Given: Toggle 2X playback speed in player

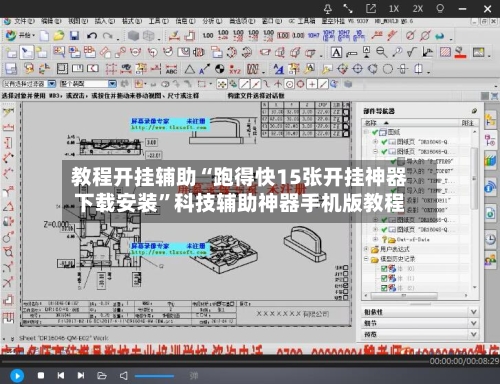Looking at the screenshot, I should (x=418, y=9).
